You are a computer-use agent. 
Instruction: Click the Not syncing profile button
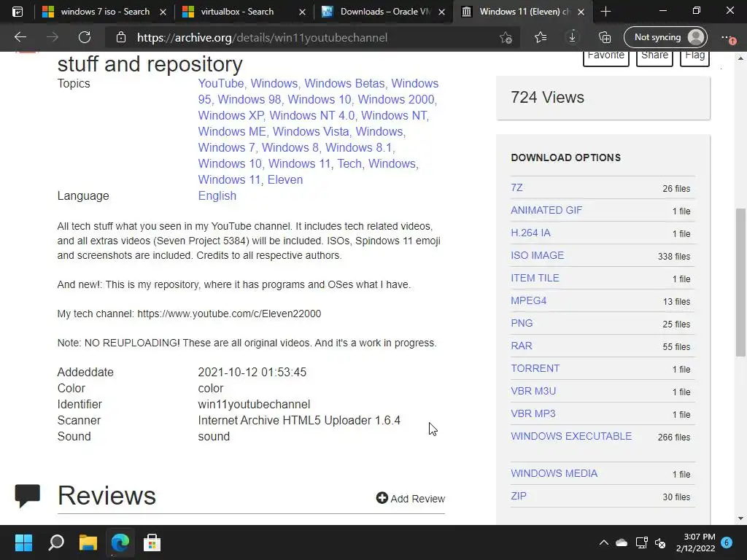pyautogui.click(x=665, y=37)
